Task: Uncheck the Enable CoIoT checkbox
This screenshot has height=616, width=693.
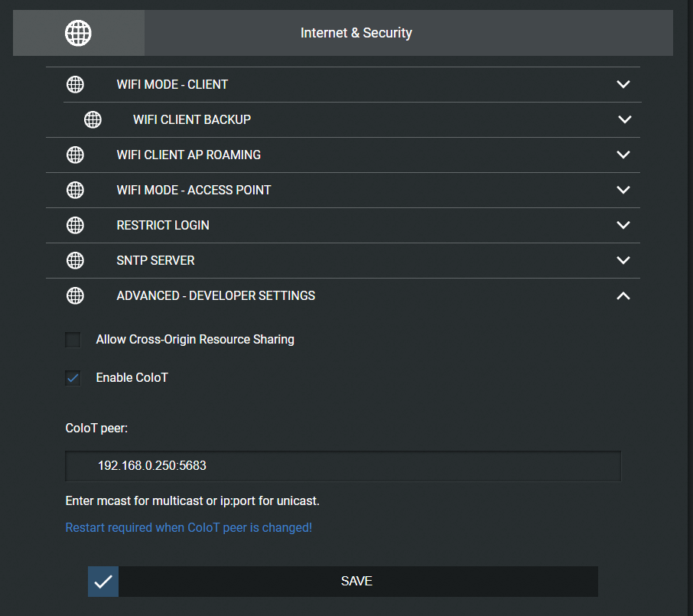Action: (x=73, y=378)
